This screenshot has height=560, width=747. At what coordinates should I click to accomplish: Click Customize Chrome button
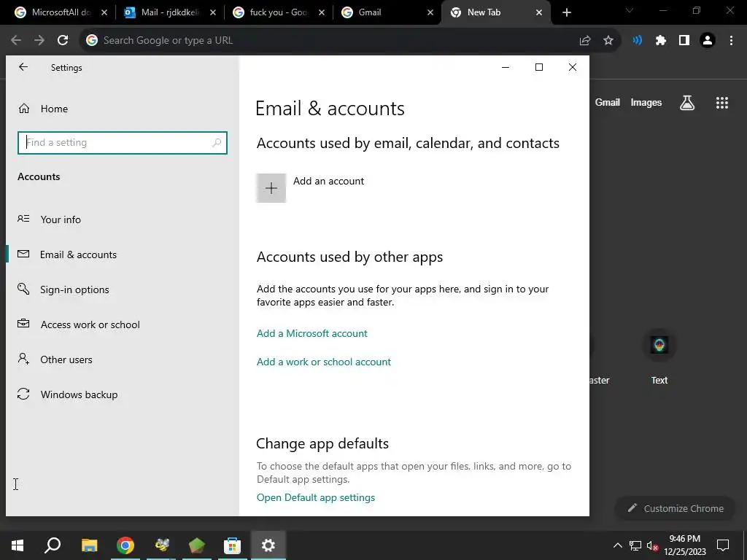tap(676, 508)
